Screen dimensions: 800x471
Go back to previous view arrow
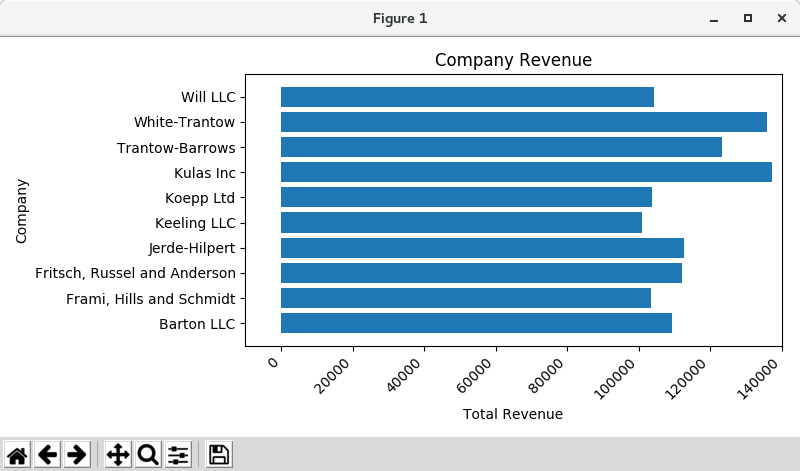47,455
